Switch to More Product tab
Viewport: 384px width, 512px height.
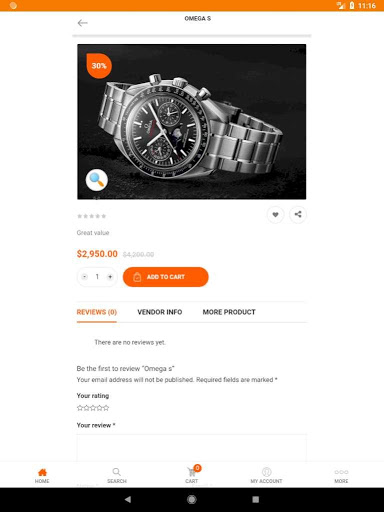pyautogui.click(x=229, y=312)
